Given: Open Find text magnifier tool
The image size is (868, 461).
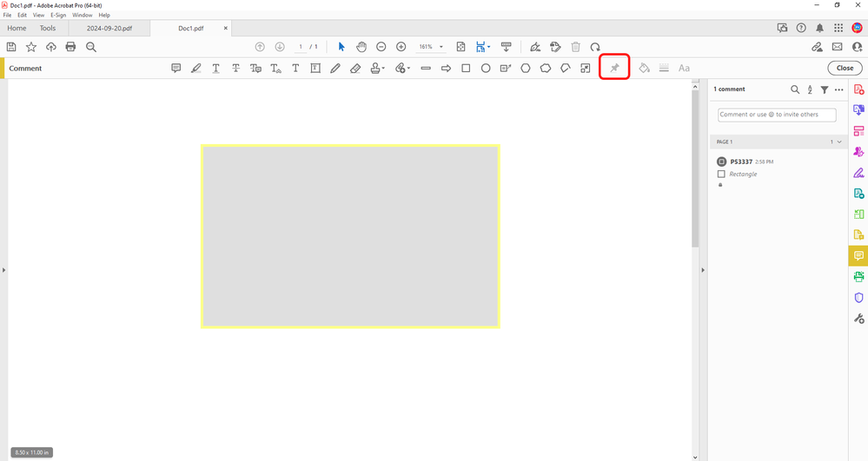Looking at the screenshot, I should point(91,47).
